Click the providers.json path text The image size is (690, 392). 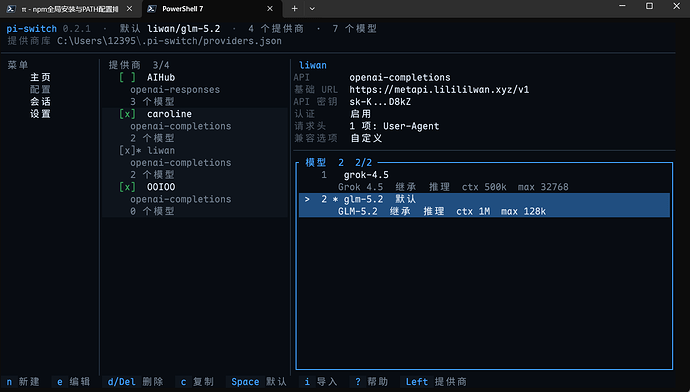point(169,41)
